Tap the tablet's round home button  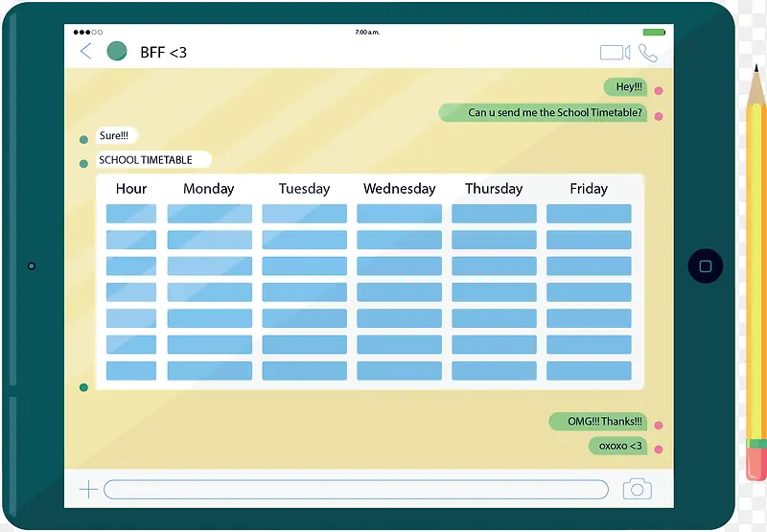(706, 266)
